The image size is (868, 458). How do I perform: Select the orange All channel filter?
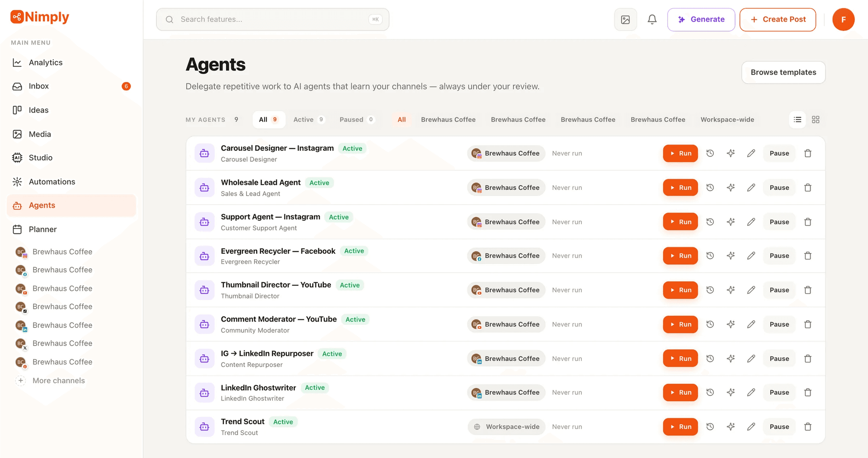point(401,120)
